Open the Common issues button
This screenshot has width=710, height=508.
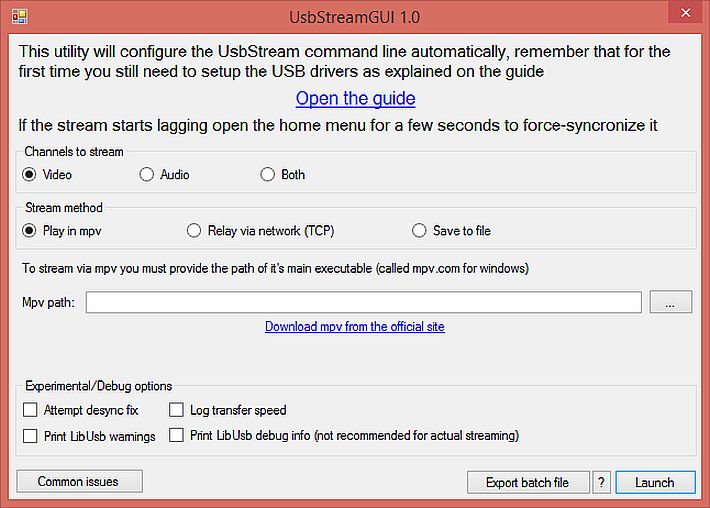tap(79, 481)
